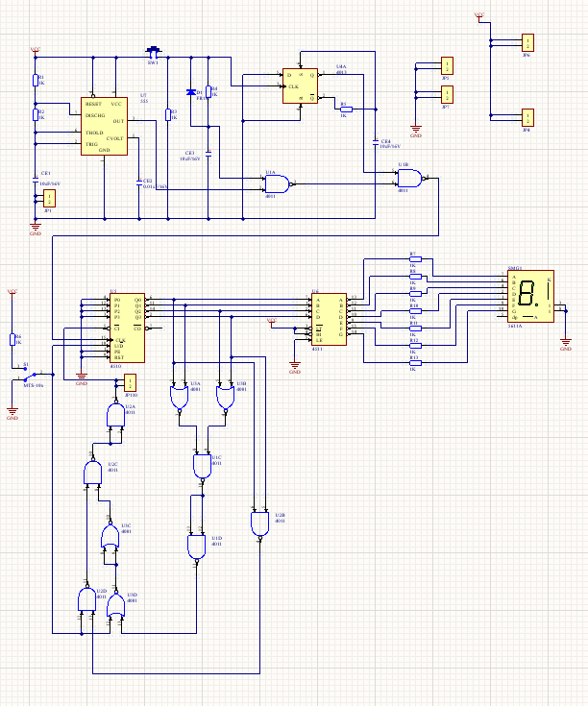Select NOR gate U3B
Screen dimensions: 588x706
(226, 398)
